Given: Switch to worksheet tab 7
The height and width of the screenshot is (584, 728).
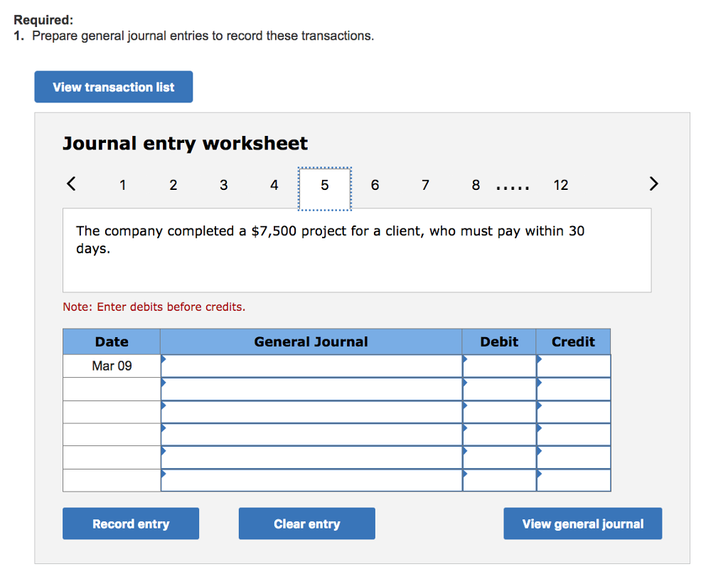Looking at the screenshot, I should (x=425, y=185).
